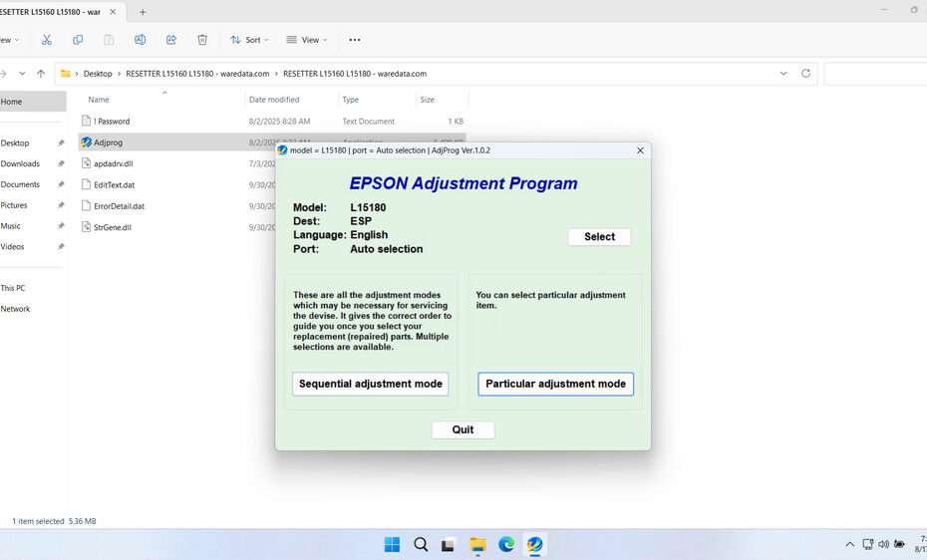
Task: Refresh the folder view
Action: coord(805,74)
